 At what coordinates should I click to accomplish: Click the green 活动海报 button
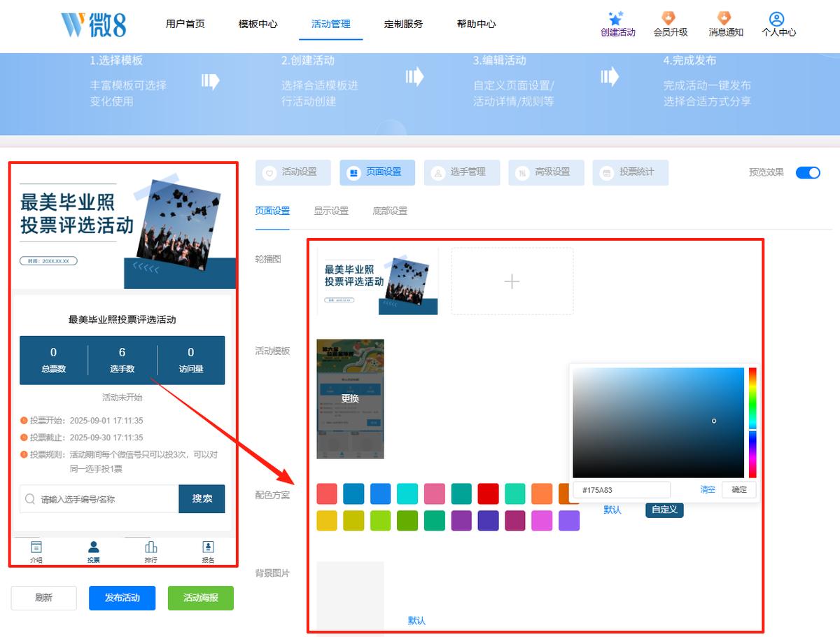[x=201, y=598]
